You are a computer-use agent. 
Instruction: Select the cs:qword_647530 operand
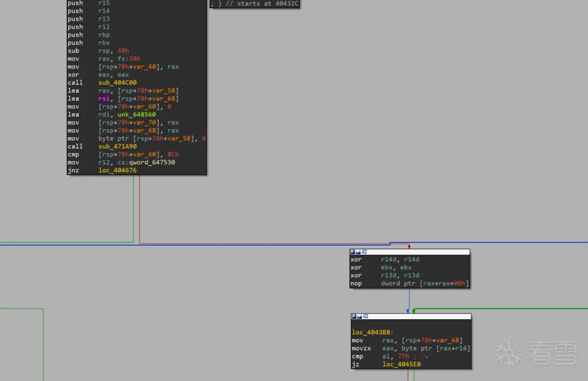(x=146, y=162)
